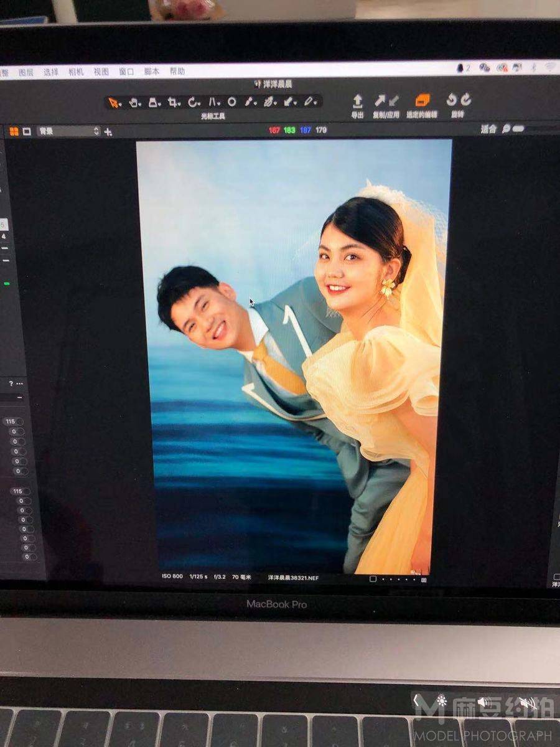Select the arrow Select cursor tool

(114, 103)
